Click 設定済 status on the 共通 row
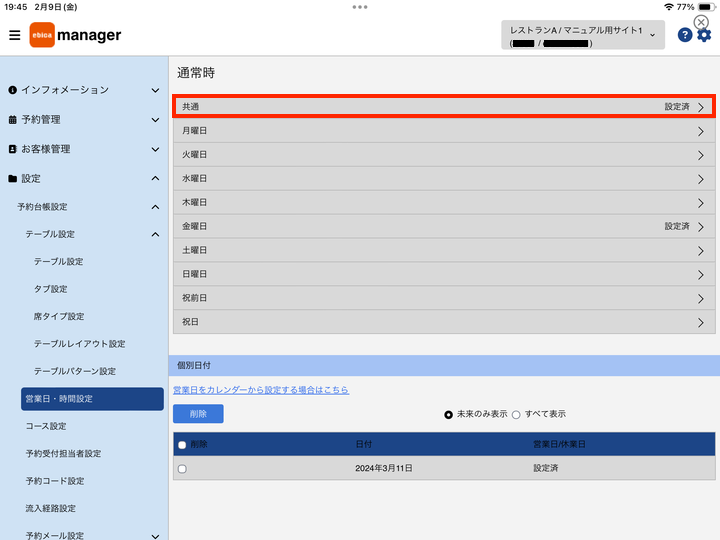 677,107
